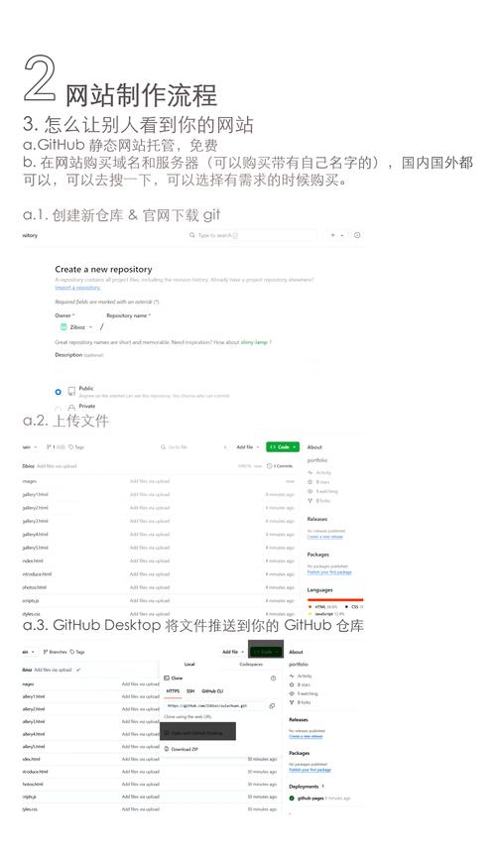Click the clone help question-mark icon

(x=273, y=679)
